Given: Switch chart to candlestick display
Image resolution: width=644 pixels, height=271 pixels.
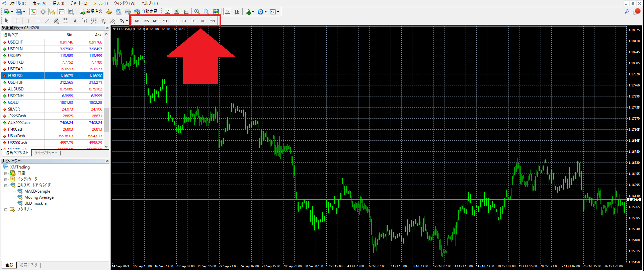Looking at the screenshot, I should pos(177,12).
